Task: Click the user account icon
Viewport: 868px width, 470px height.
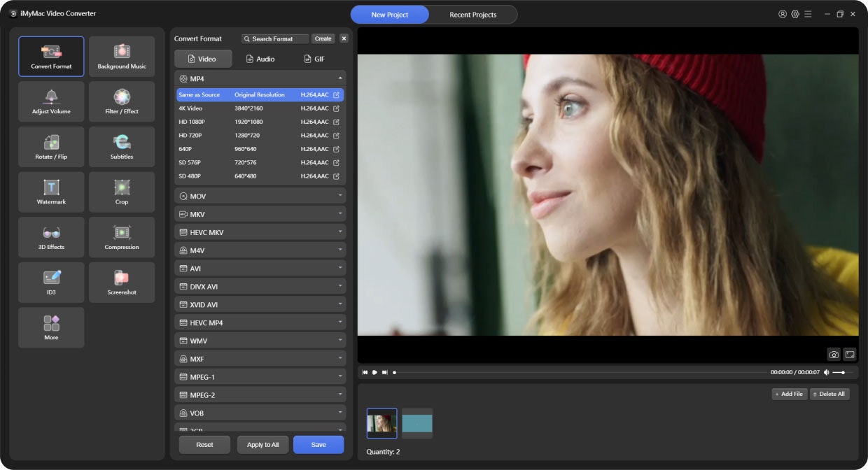Action: 783,14
